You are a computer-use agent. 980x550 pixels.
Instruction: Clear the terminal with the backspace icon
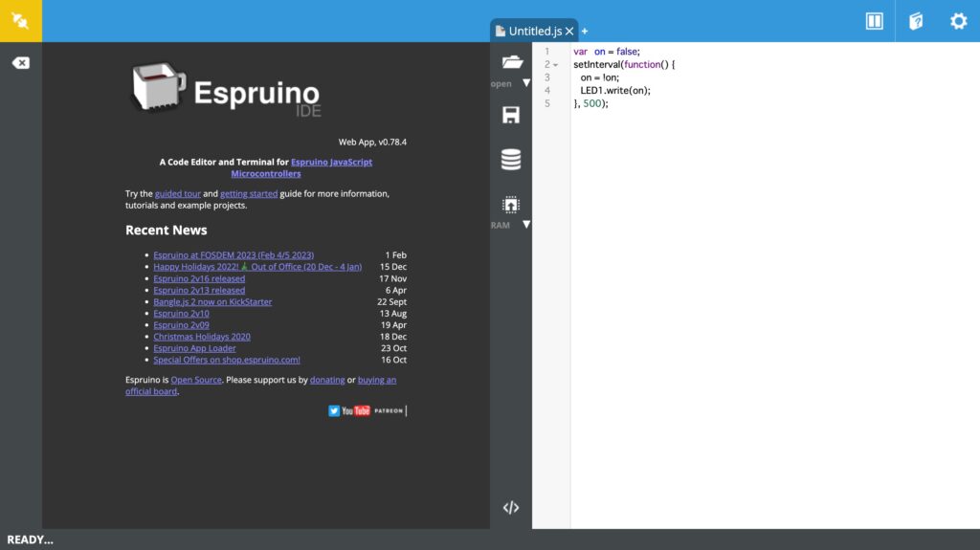coord(20,63)
